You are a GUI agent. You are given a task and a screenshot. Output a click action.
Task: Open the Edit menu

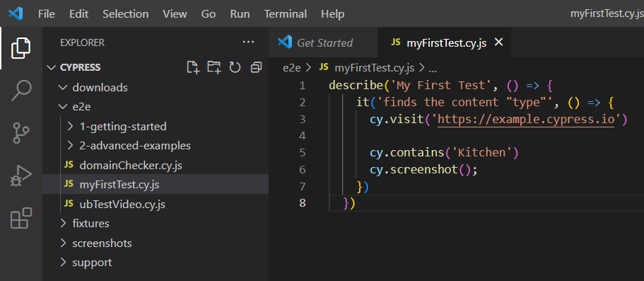tap(79, 13)
